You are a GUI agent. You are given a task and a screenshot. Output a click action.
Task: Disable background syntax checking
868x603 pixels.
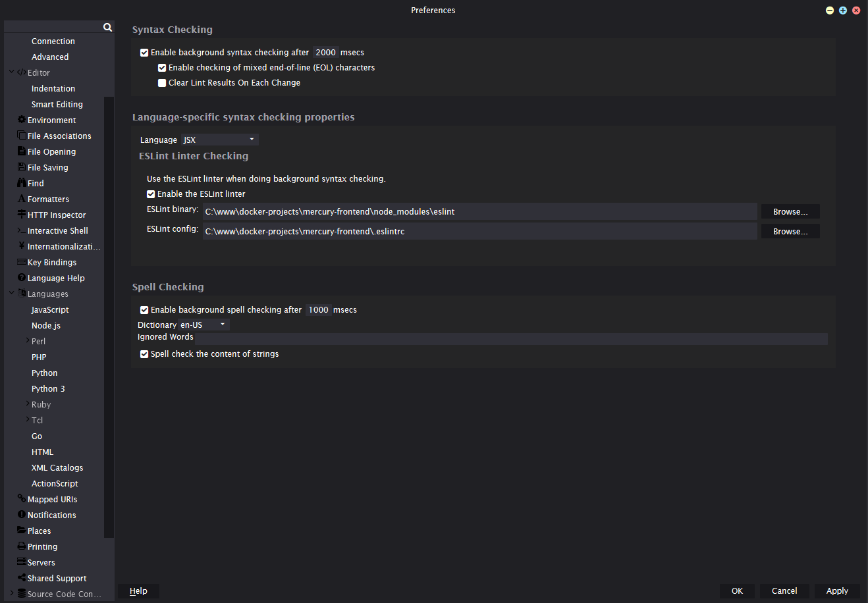[x=144, y=52]
